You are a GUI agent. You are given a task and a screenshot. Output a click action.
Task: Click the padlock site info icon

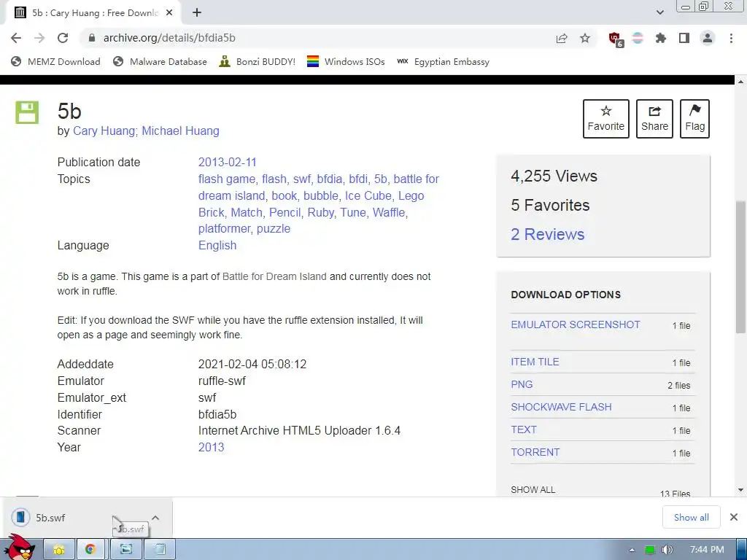point(92,38)
